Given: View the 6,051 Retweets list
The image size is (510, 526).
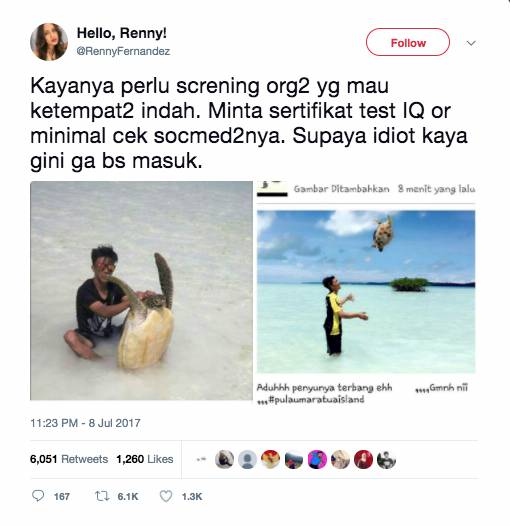Looking at the screenshot, I should [x=69, y=459].
